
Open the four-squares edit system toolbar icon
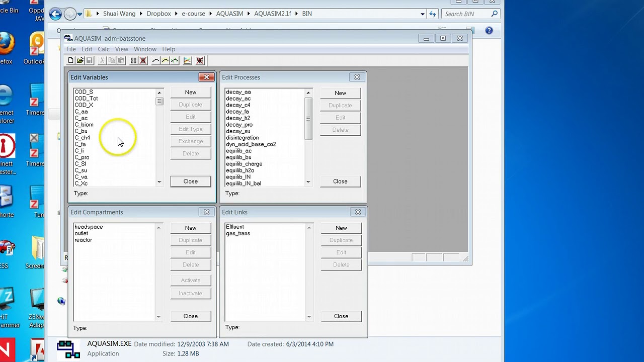point(134,60)
